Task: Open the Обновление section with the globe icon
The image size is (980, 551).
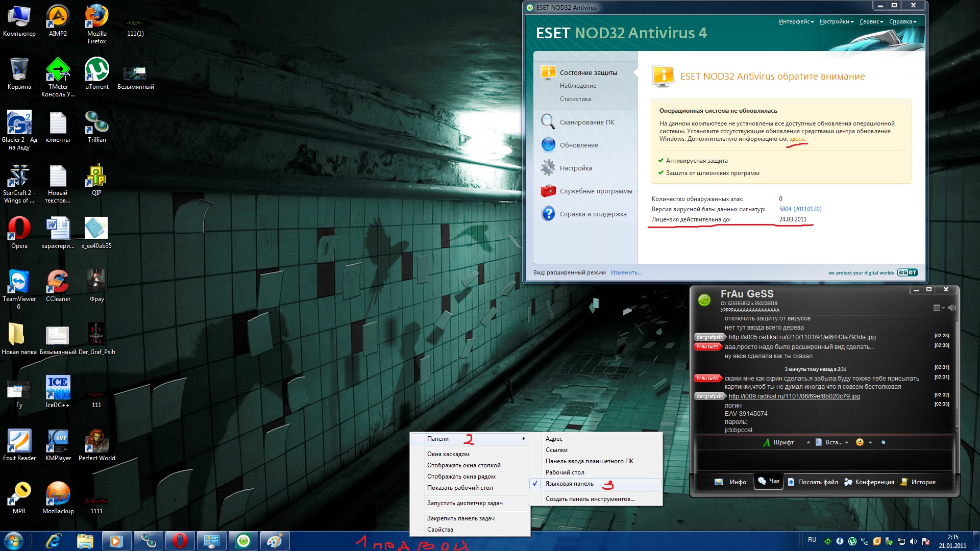Action: point(578,145)
